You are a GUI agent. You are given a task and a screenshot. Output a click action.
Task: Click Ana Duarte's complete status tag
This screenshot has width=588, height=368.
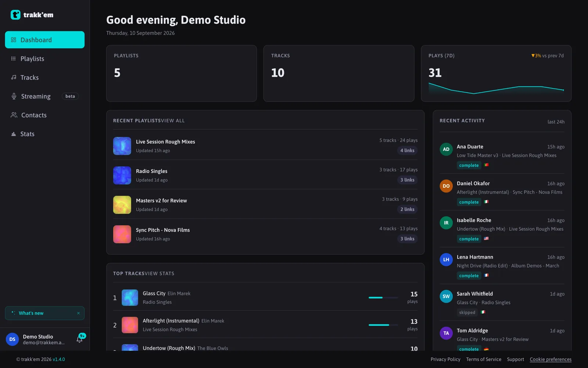pyautogui.click(x=469, y=165)
